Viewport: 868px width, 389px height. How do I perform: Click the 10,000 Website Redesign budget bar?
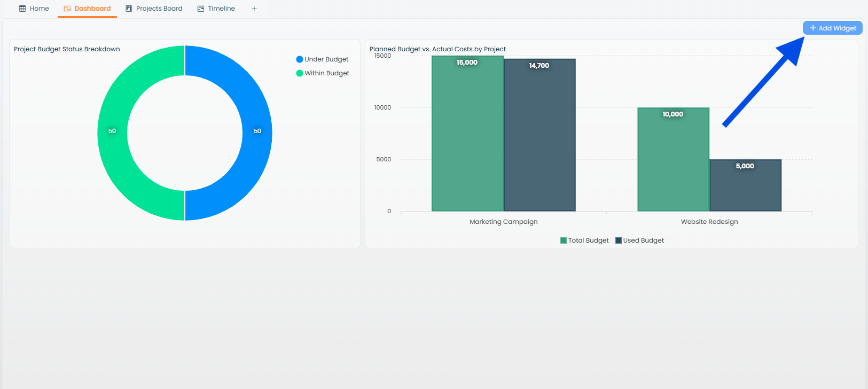[673, 159]
